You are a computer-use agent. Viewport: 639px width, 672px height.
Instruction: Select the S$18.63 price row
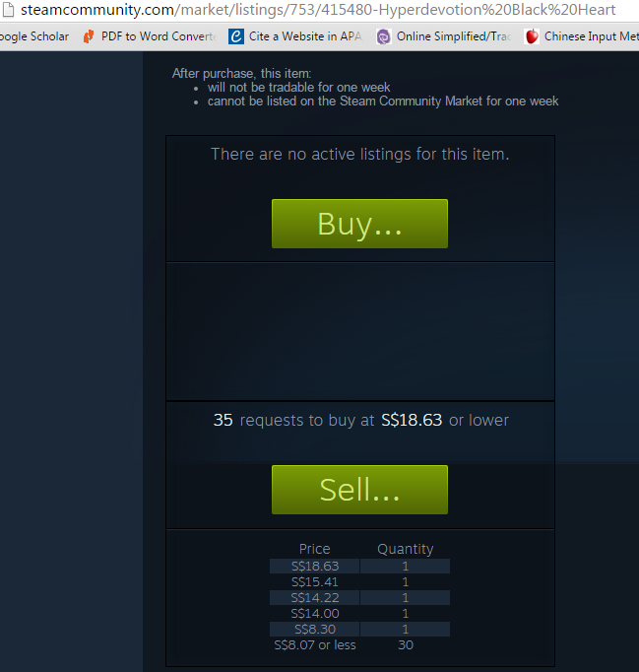[359, 567]
